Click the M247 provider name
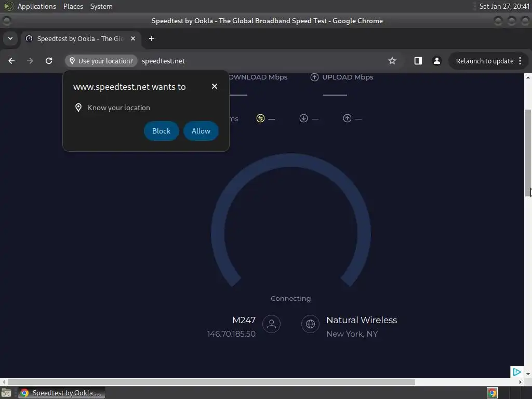This screenshot has width=532, height=399. point(244,320)
